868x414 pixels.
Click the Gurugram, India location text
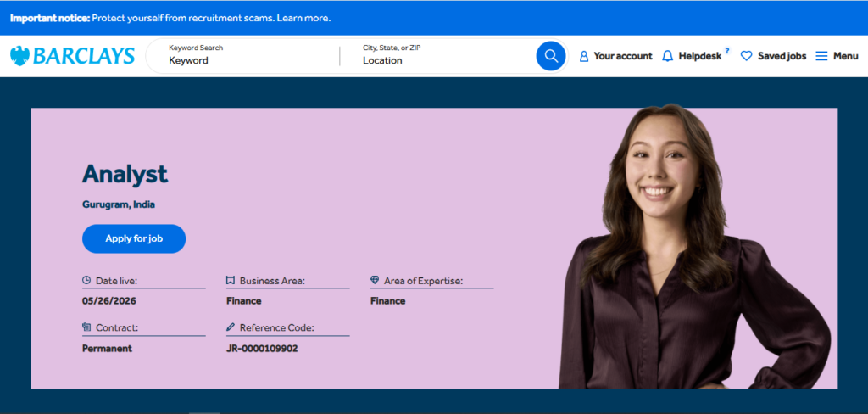(x=119, y=204)
